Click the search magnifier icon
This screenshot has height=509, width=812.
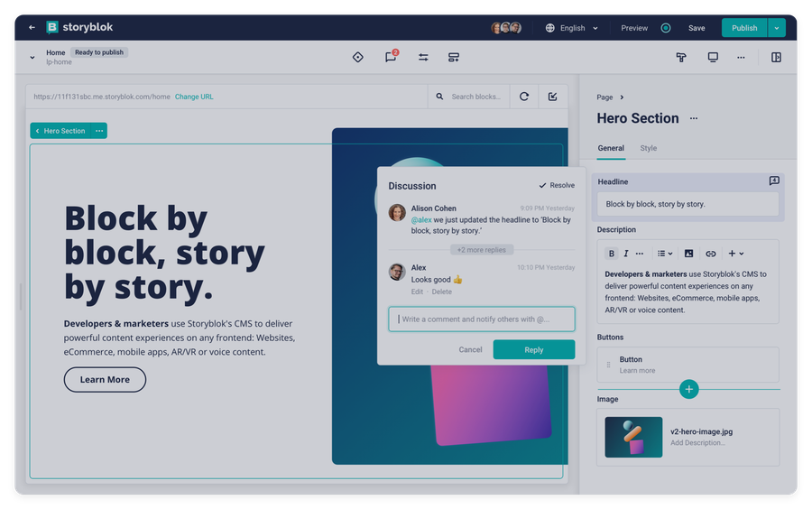pyautogui.click(x=439, y=97)
